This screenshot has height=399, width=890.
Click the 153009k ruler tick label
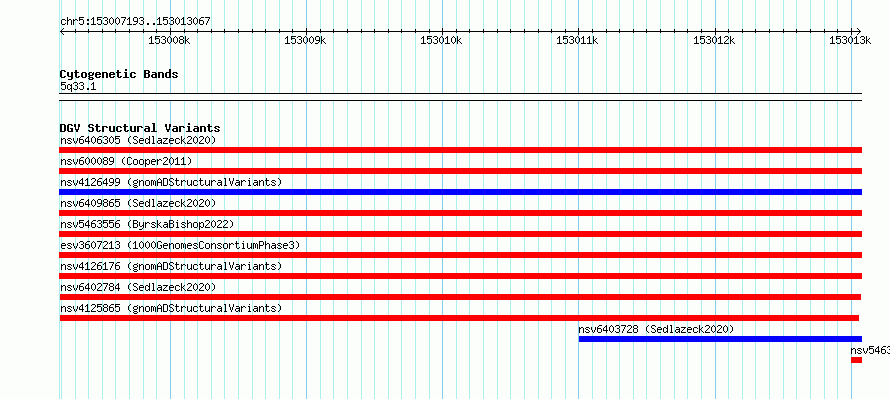305,40
